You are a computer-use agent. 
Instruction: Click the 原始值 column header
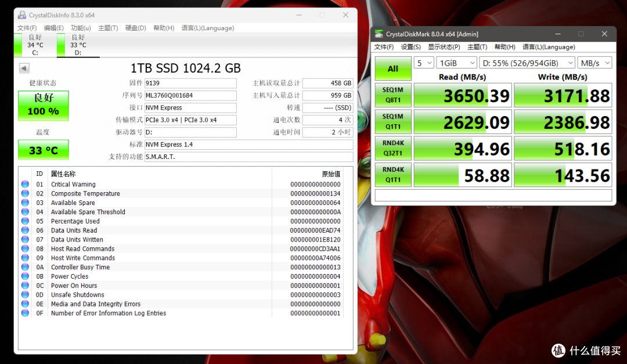click(331, 174)
